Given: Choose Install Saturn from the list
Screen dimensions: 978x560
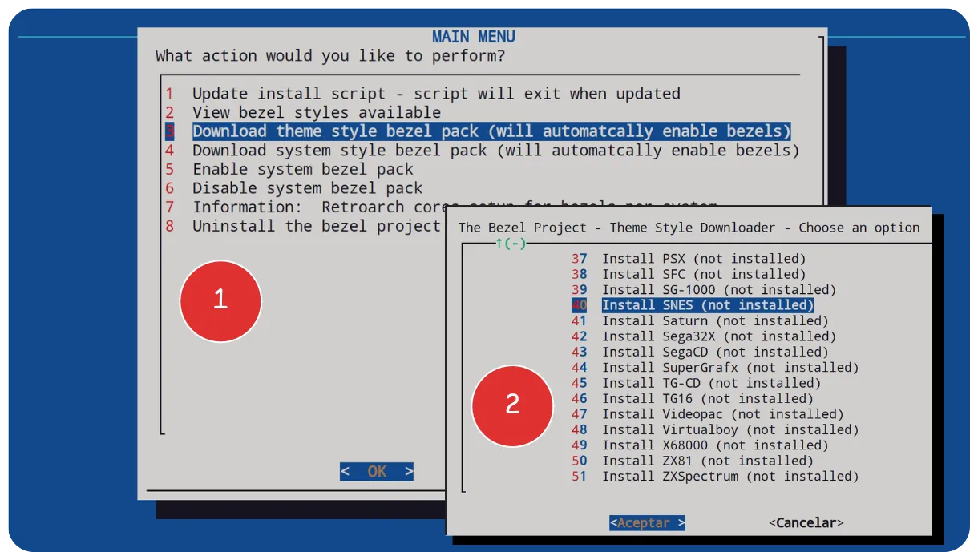Looking at the screenshot, I should [714, 321].
